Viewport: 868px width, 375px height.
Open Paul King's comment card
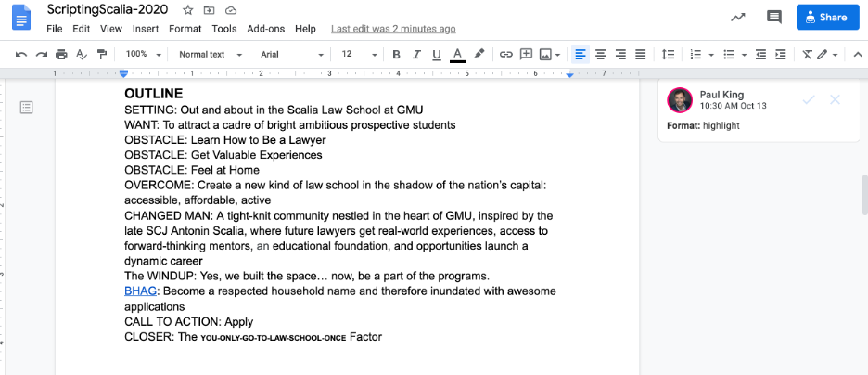[x=759, y=110]
